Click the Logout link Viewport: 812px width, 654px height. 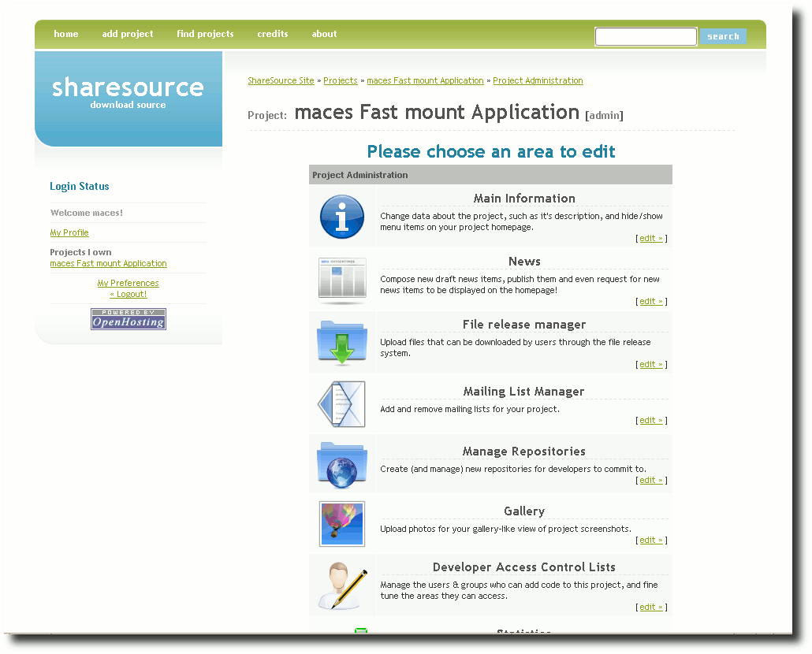tap(129, 294)
